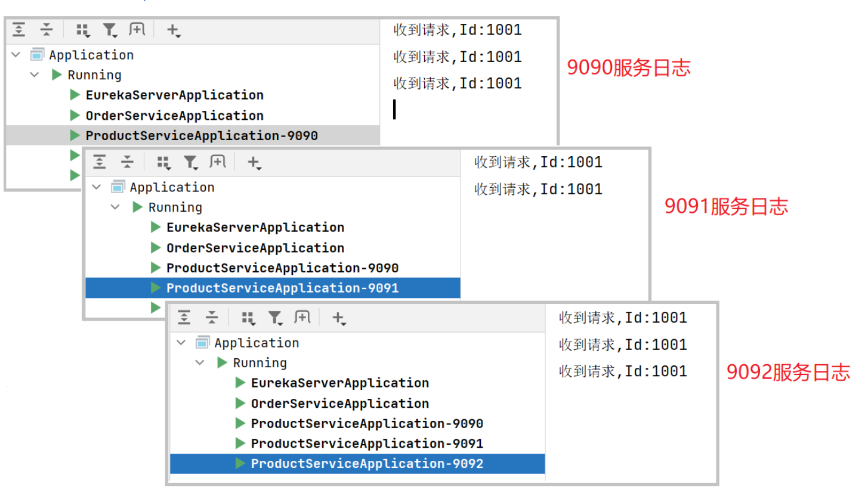868x493 pixels.
Task: Click Expand All in the panel with 9090 selected
Action: tap(19, 29)
